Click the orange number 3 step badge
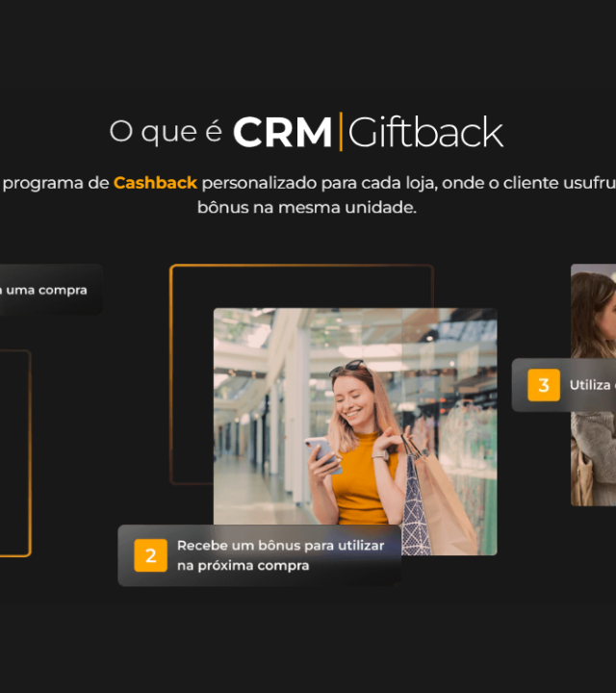This screenshot has width=616, height=693. [544, 385]
